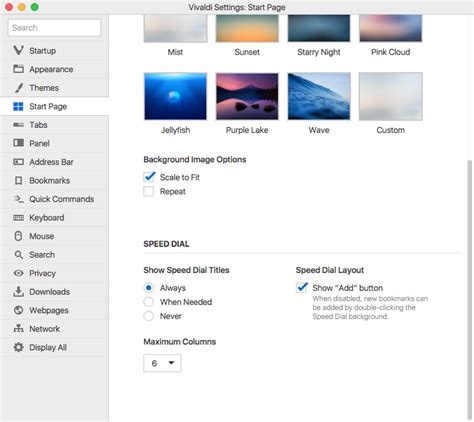Screen dimensions: 474x422
Task: Click the Panel sidebar icon
Action: (x=18, y=143)
